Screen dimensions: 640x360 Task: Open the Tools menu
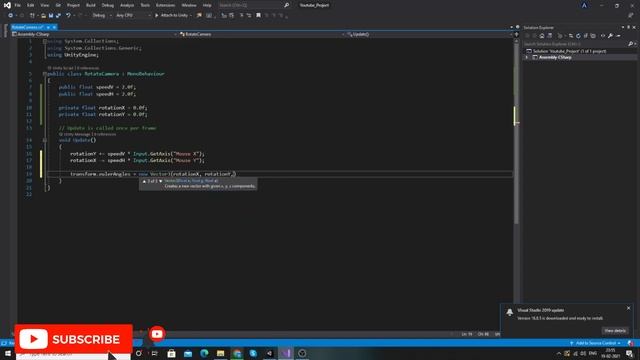click(x=145, y=5)
